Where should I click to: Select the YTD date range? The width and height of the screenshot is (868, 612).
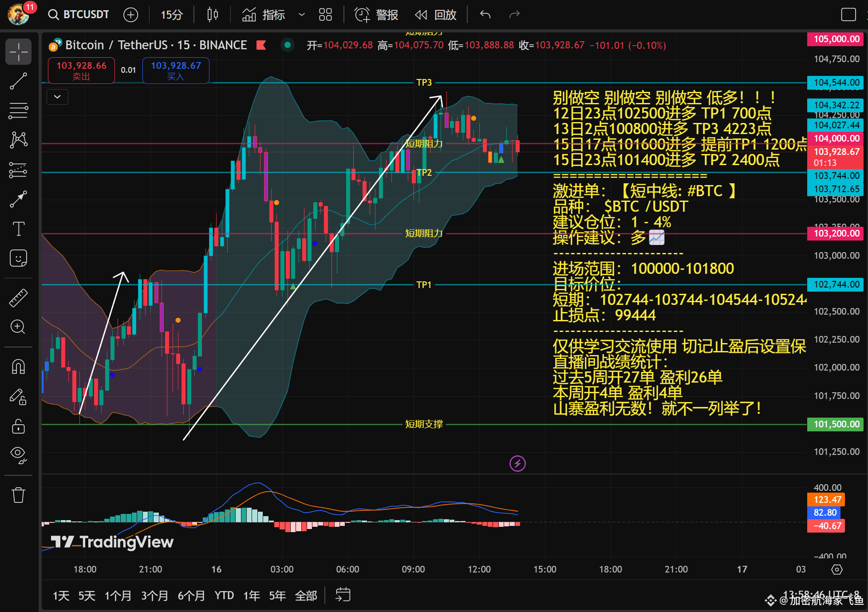[x=224, y=596]
